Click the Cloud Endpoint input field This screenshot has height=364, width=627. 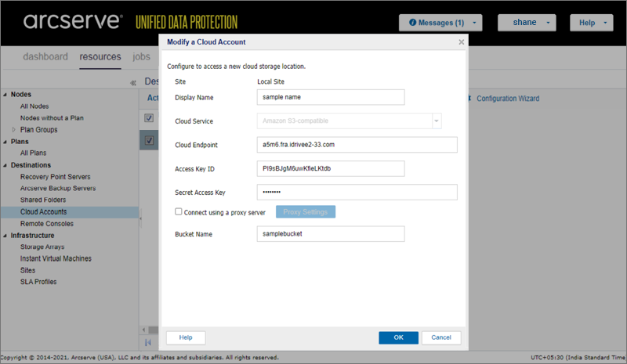pos(357,145)
